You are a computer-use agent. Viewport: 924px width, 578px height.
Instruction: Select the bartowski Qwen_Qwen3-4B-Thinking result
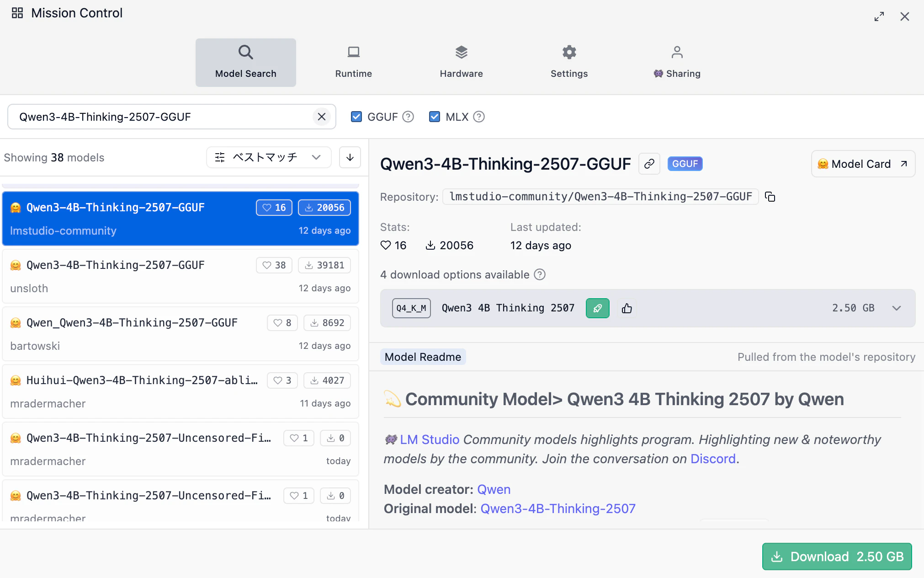(x=181, y=334)
